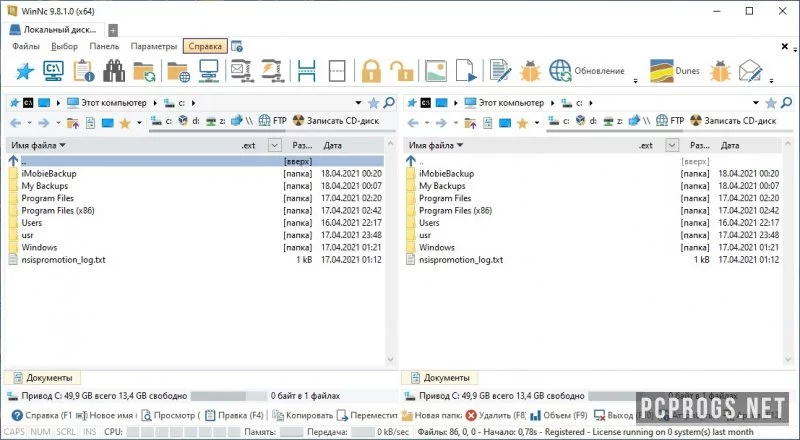The height and width of the screenshot is (440, 800).
Task: Open right panel path history dropdown
Action: pyautogui.click(x=756, y=103)
